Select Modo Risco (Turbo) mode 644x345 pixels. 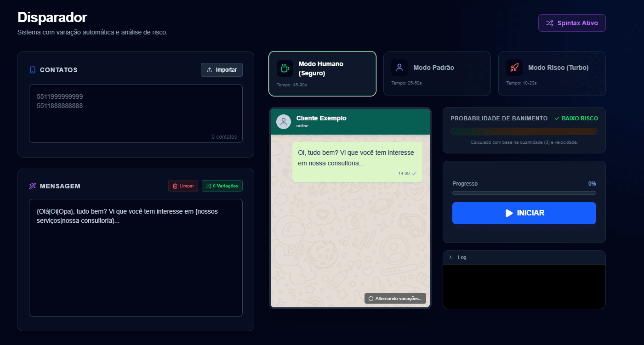pyautogui.click(x=552, y=74)
